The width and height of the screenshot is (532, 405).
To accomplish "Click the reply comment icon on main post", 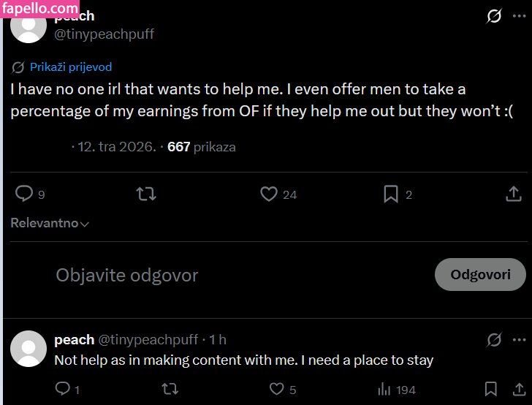I will (x=25, y=194).
